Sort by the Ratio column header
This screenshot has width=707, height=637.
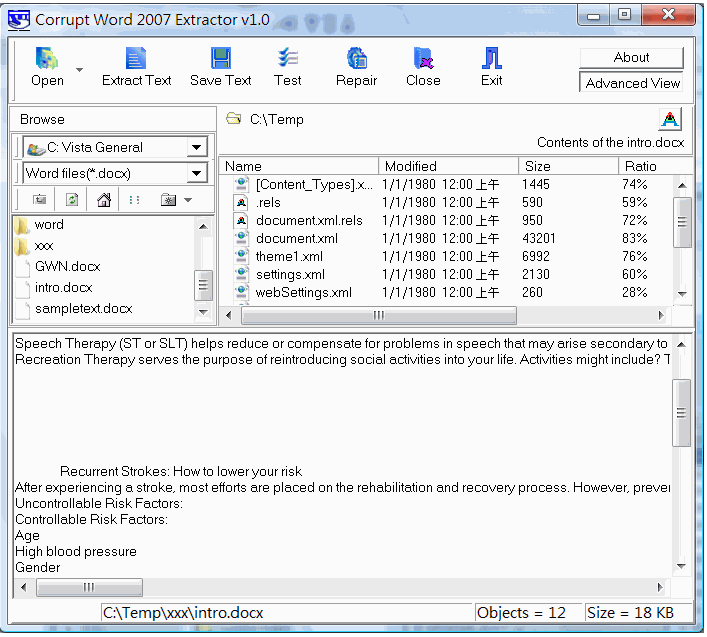(x=655, y=166)
